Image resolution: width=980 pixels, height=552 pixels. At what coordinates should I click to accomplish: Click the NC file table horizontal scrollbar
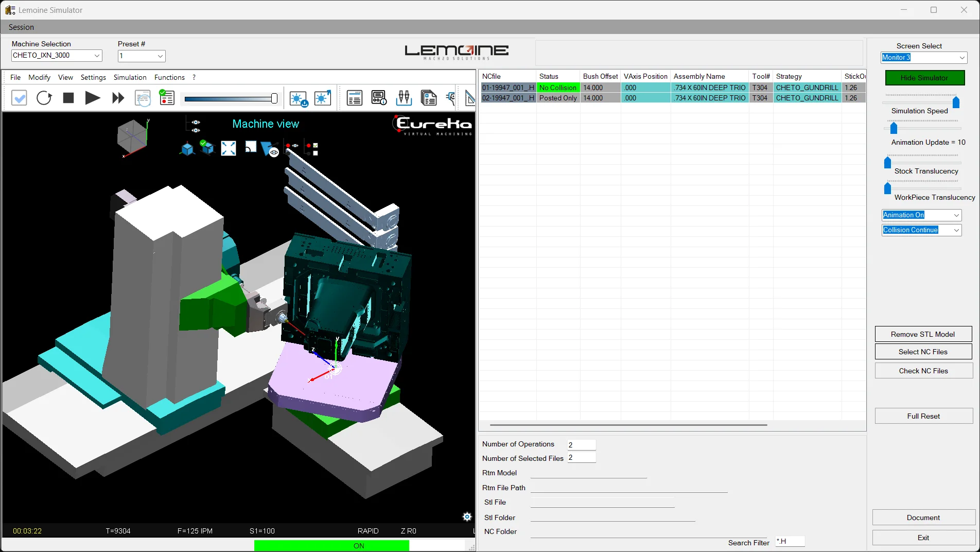[628, 425]
